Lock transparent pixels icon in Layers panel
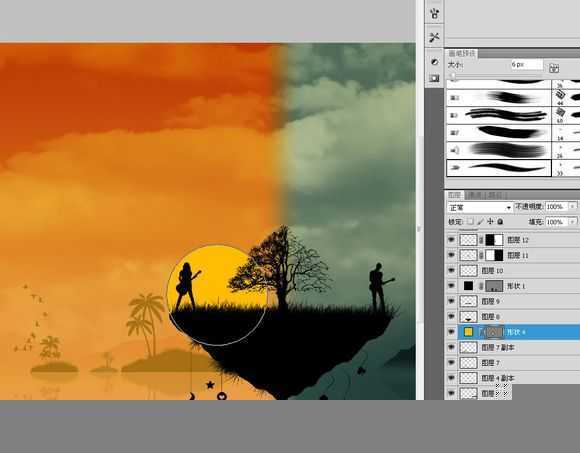 (x=470, y=222)
